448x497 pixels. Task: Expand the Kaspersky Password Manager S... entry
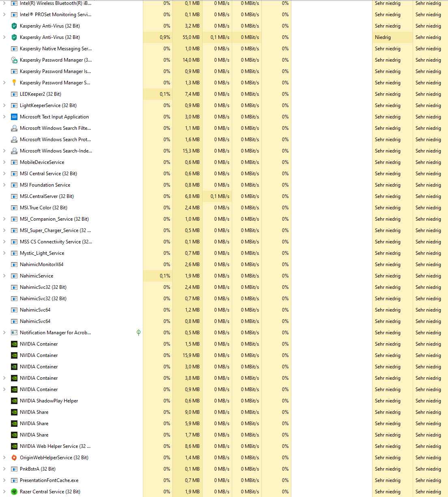4,83
